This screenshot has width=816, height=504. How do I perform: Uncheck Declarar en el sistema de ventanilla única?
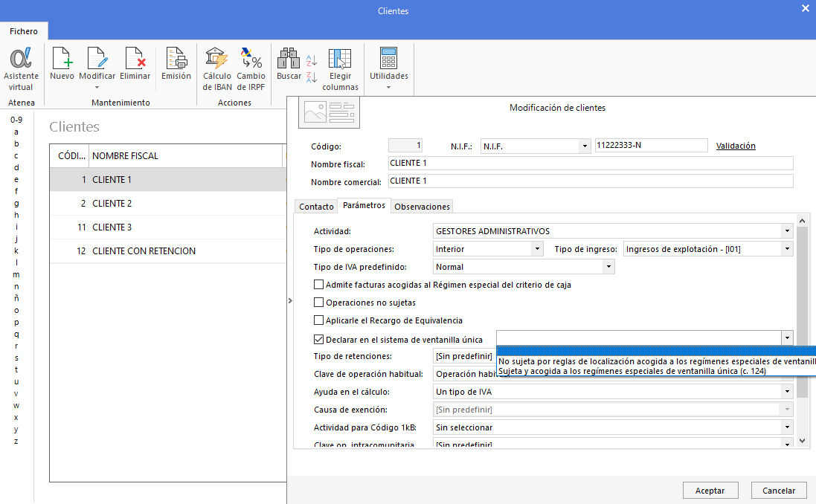[x=319, y=338]
